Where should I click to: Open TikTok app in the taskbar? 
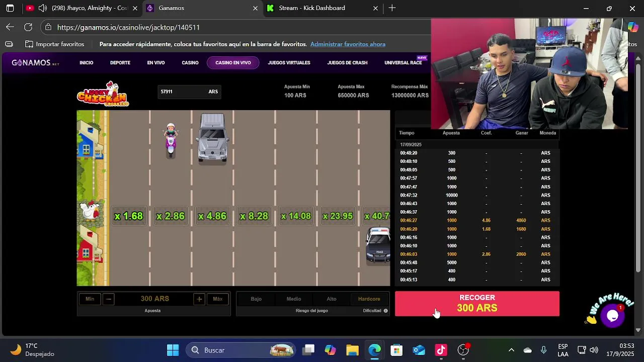tap(441, 350)
